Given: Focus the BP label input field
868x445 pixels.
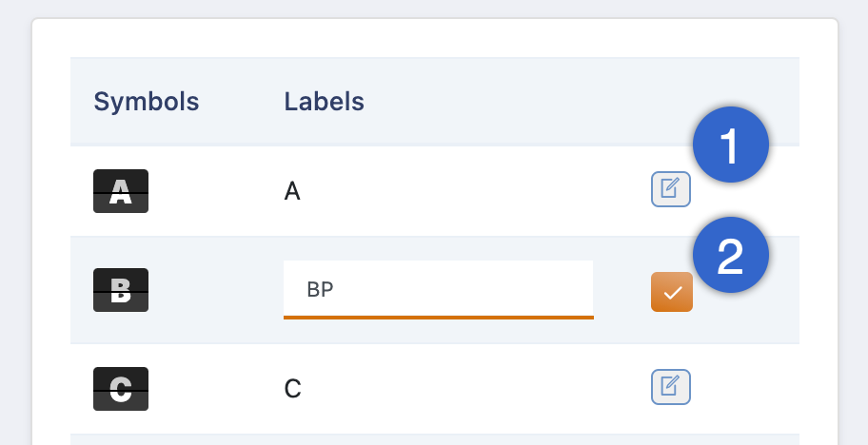Looking at the screenshot, I should 439,290.
